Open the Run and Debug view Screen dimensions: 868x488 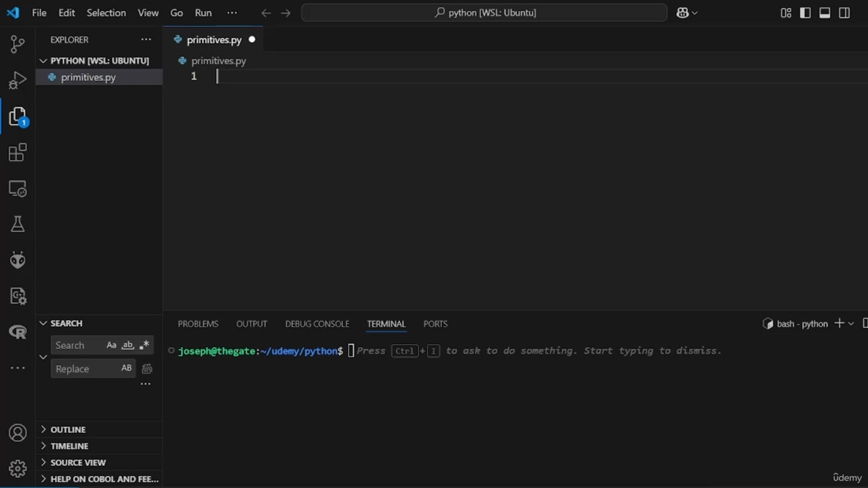click(x=18, y=81)
